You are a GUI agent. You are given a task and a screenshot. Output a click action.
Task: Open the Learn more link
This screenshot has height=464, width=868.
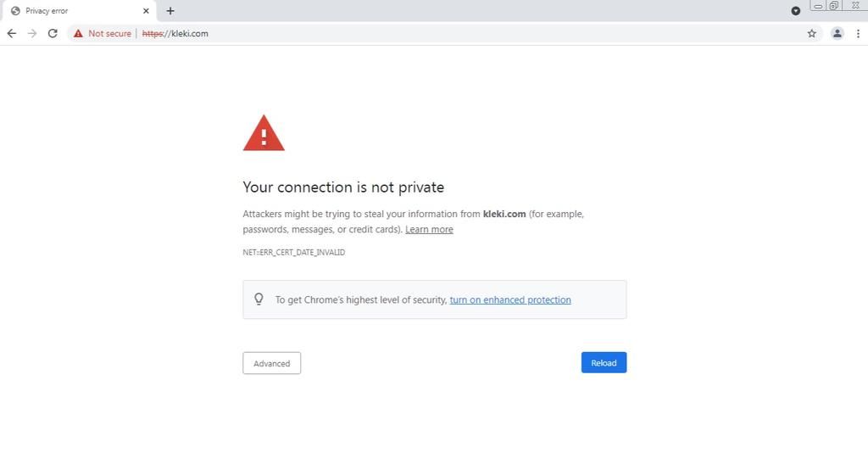(429, 230)
